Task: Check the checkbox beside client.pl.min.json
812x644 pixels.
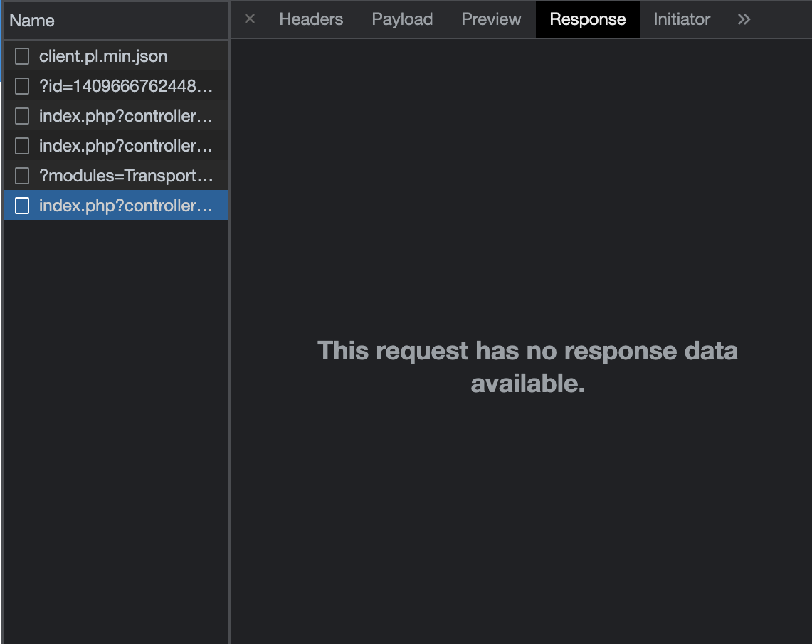Action: 21,56
